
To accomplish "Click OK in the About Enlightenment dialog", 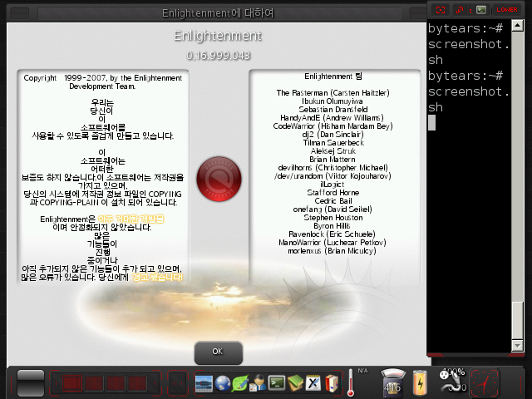I will tap(218, 352).
